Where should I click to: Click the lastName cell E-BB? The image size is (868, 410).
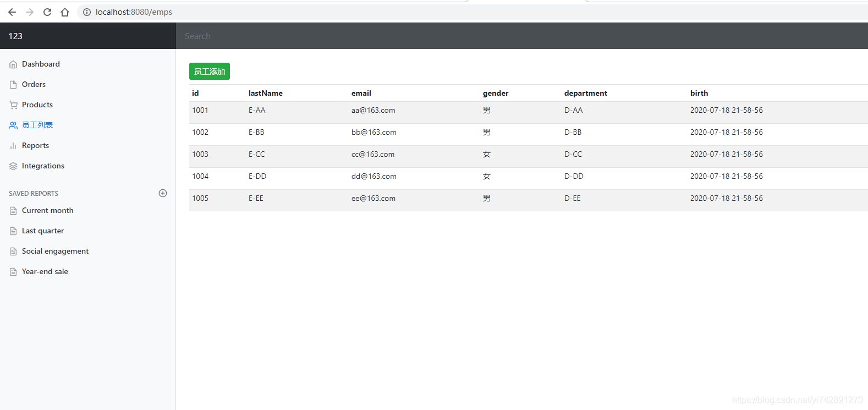click(256, 132)
